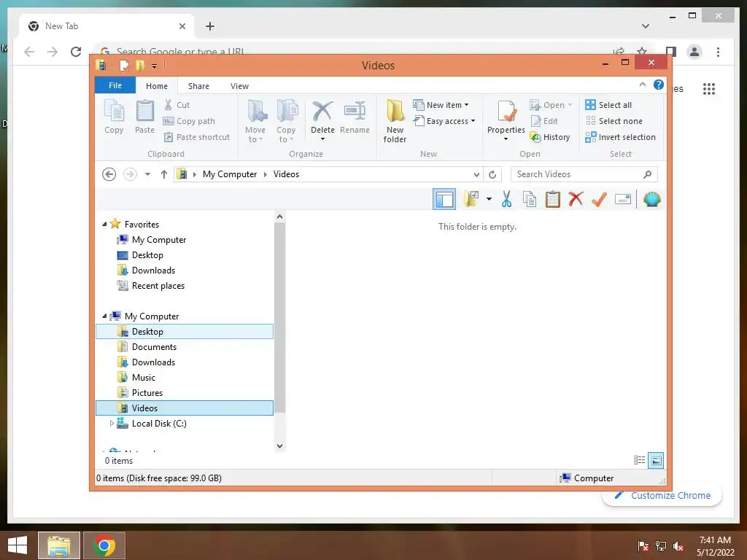Minimize the ribbon with the chevron
Screen dimensions: 747x560
643,85
